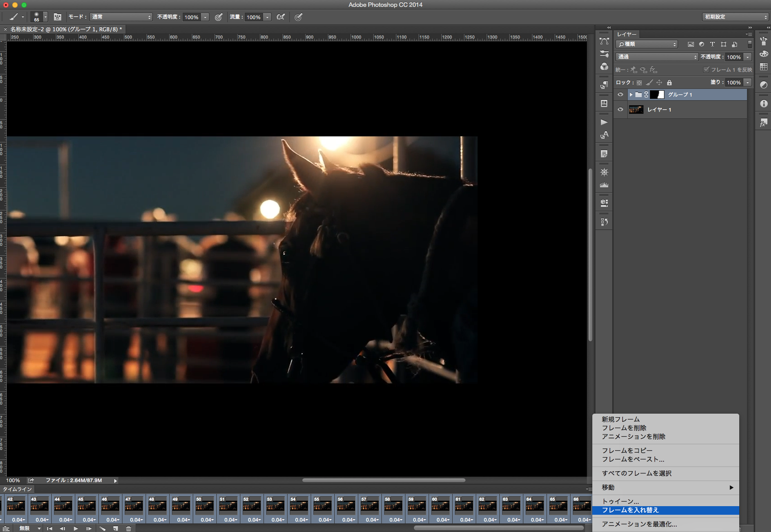Open layer 塗り fill dropdown arrow

pos(748,82)
